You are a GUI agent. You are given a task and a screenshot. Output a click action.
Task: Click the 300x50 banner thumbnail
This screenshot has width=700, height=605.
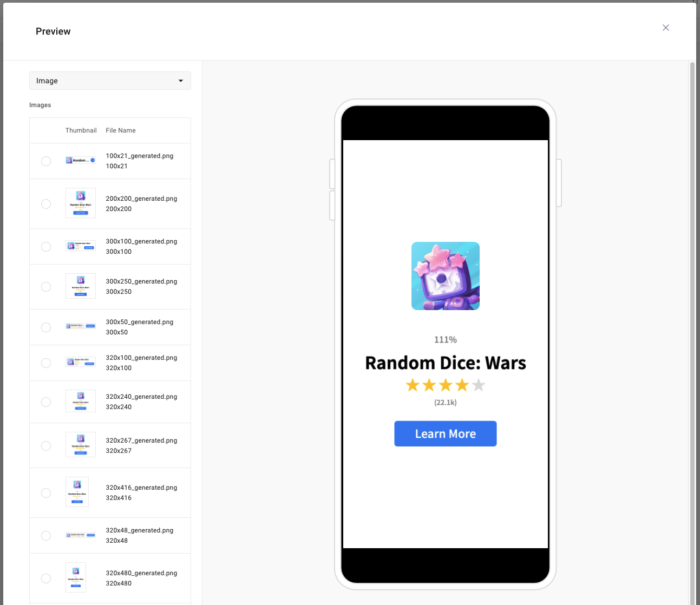[81, 326]
